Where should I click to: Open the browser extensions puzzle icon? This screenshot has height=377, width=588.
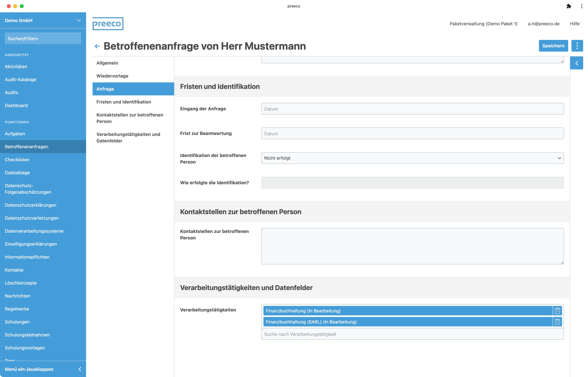[x=569, y=6]
